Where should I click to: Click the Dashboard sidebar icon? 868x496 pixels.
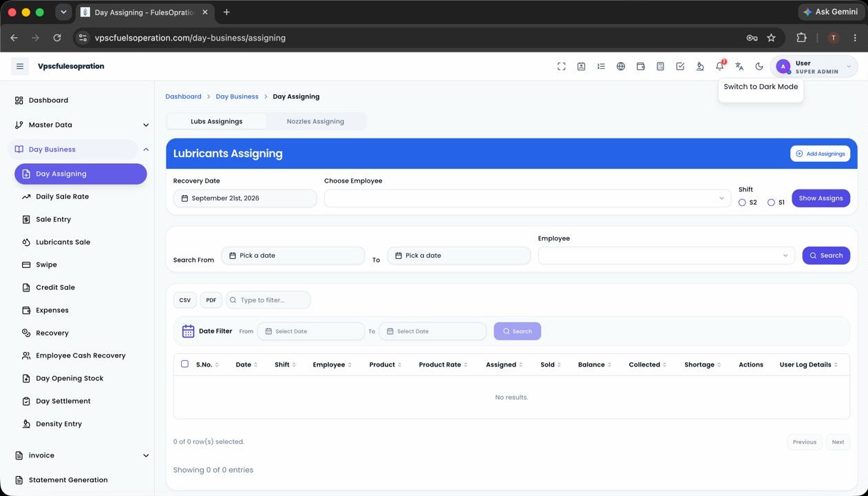(19, 101)
